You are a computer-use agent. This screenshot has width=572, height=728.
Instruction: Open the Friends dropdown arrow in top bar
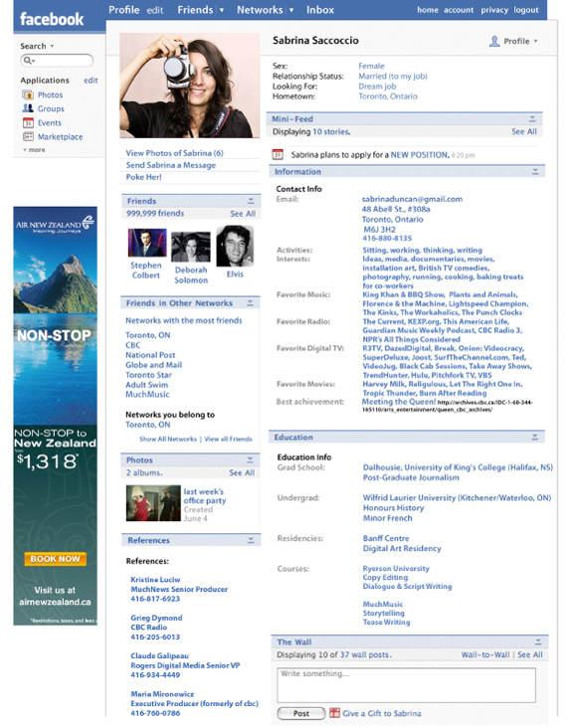pyautogui.click(x=222, y=10)
